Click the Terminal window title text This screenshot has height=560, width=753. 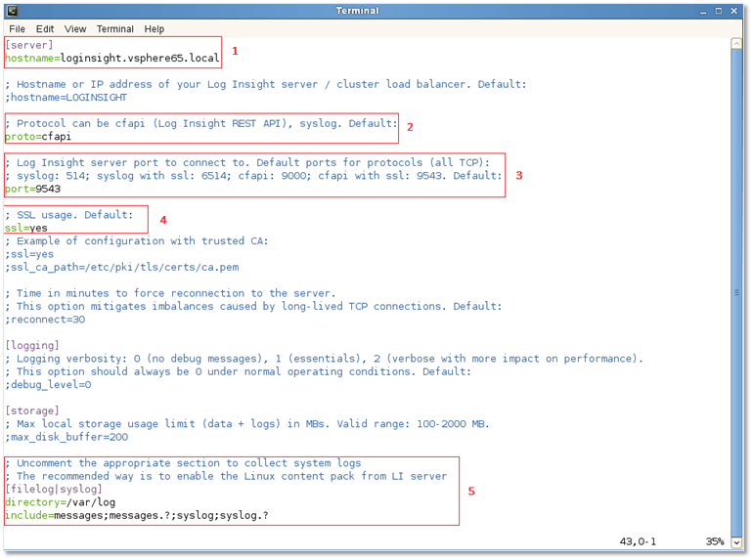coord(357,11)
